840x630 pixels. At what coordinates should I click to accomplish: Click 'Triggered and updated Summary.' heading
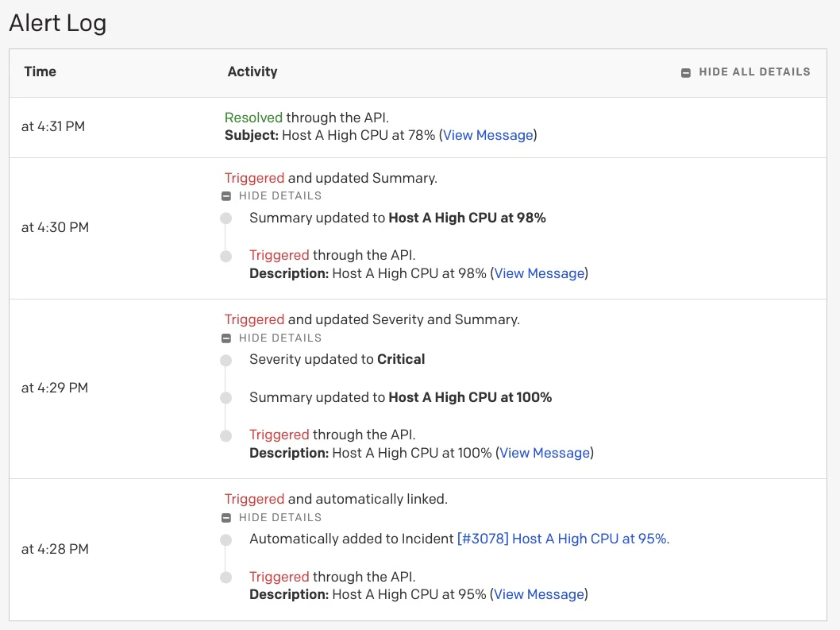331,178
